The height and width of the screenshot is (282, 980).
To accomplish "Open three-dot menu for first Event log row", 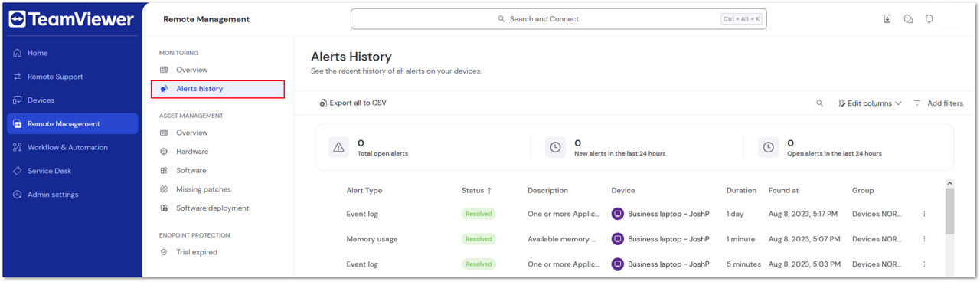I will tap(924, 214).
